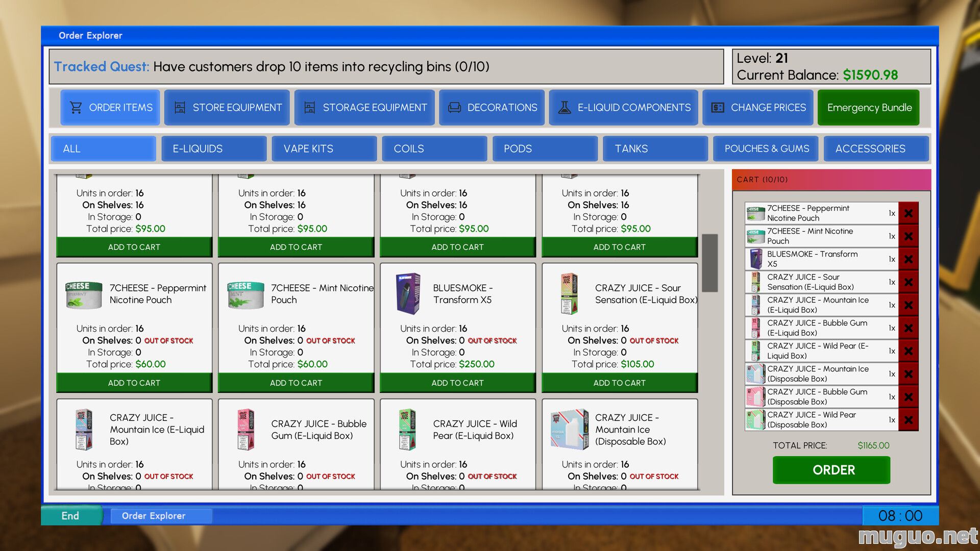
Task: Click the green ORDER button
Action: tap(831, 470)
